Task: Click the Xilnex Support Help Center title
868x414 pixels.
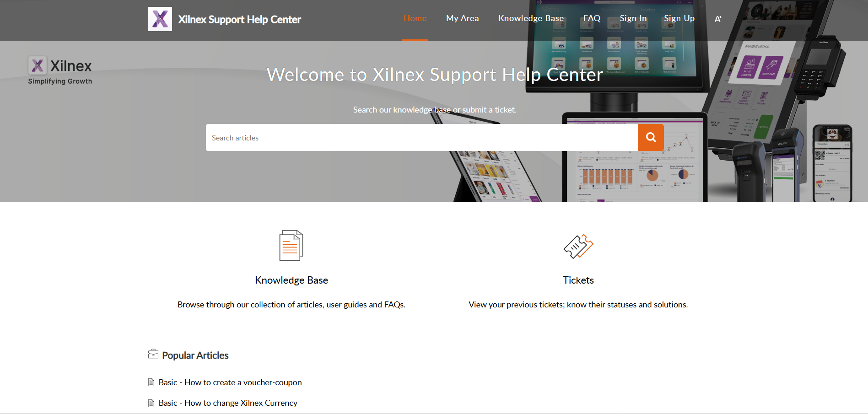Action: pyautogui.click(x=239, y=20)
